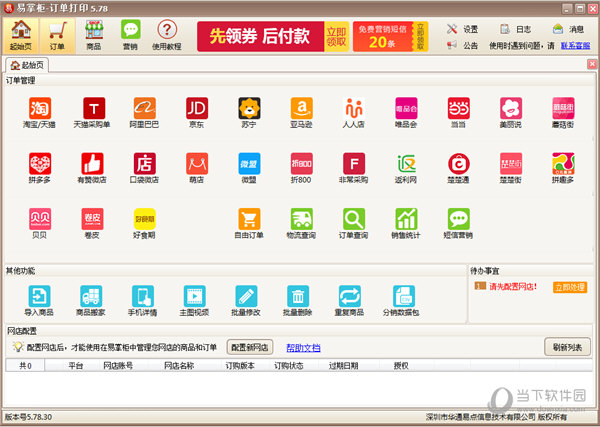Open the 卷皮 icon

(92, 219)
